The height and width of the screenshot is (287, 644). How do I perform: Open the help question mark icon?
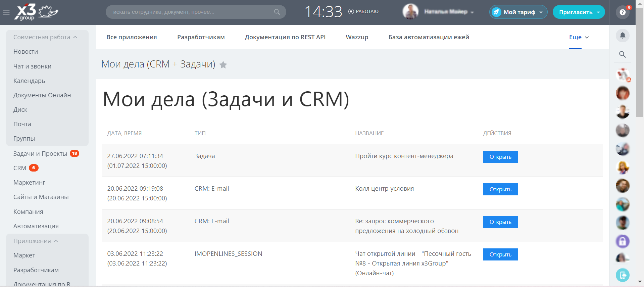[x=623, y=12]
